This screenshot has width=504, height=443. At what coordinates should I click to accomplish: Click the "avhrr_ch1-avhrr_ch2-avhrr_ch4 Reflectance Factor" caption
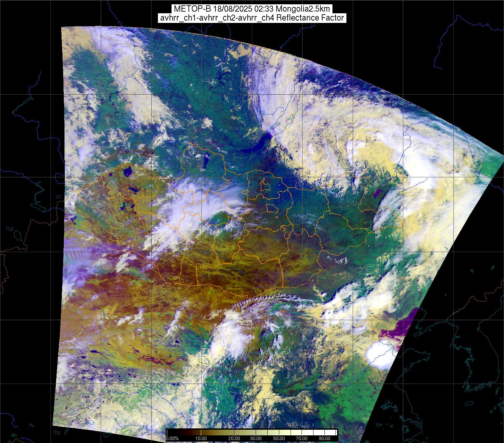click(x=252, y=18)
